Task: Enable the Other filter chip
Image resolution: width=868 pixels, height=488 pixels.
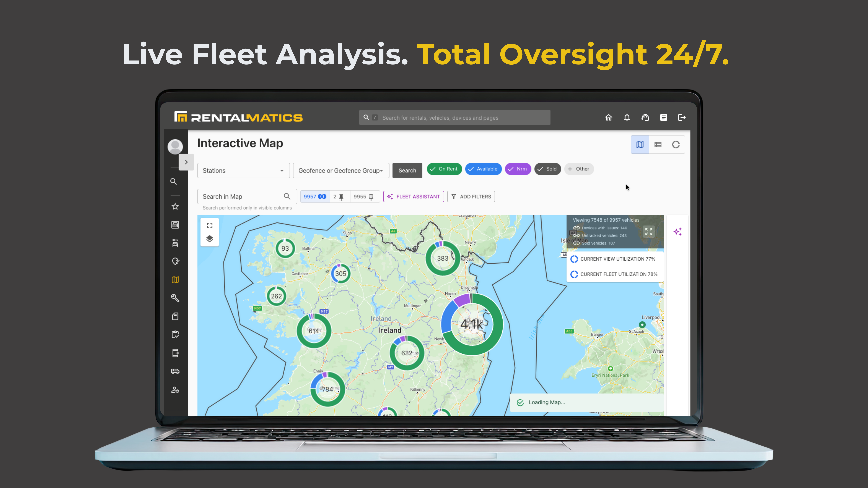Action: 579,169
